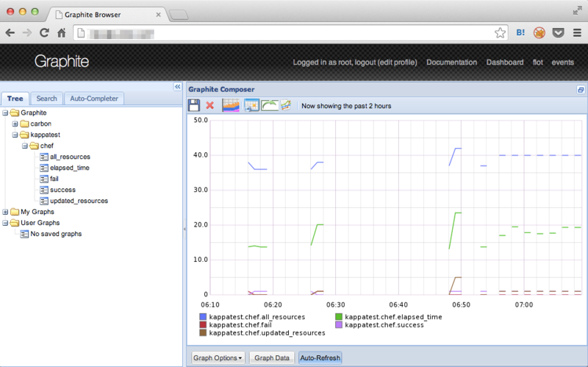The image size is (588, 367).
Task: Click the blue all_resources legend swatch
Action: (x=203, y=317)
